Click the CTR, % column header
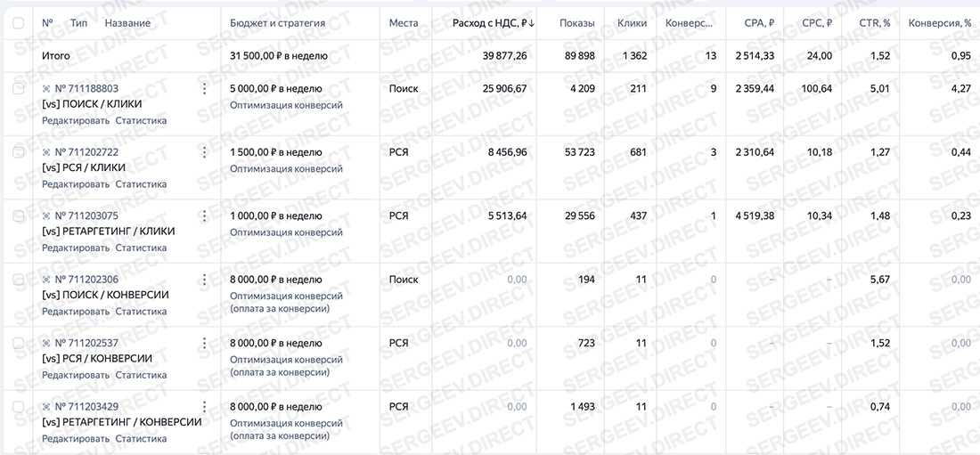980x455 pixels. [x=875, y=23]
